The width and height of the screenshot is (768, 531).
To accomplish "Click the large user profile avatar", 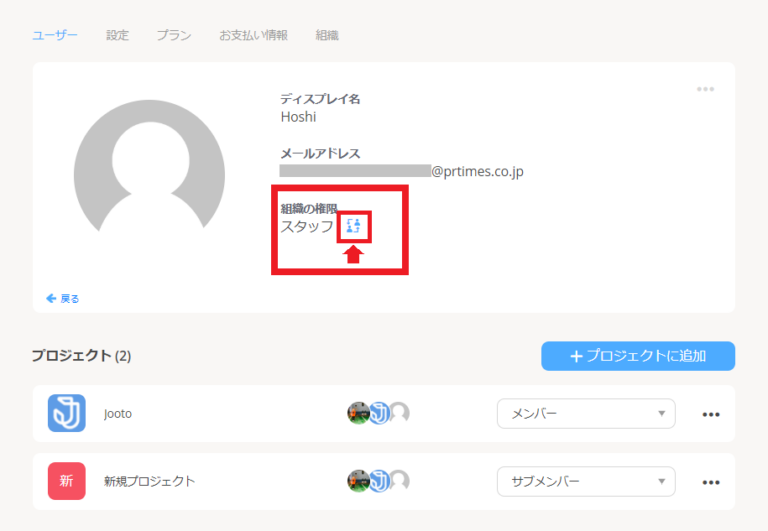I will tap(149, 176).
